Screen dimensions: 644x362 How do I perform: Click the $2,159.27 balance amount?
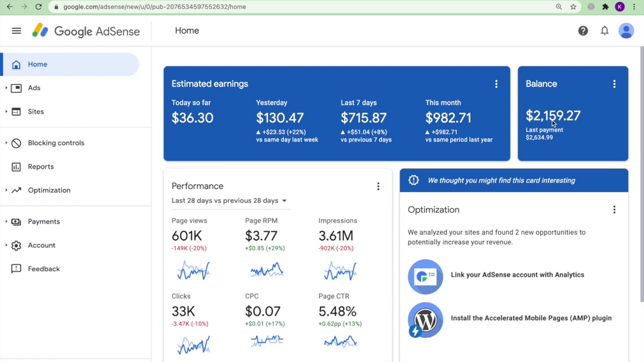pos(553,116)
